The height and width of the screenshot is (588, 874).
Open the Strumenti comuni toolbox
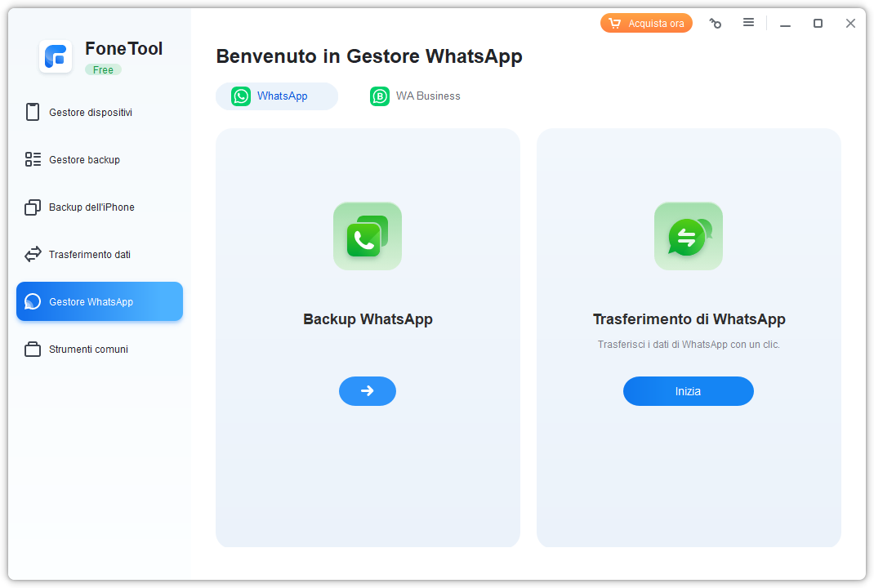[x=88, y=350]
